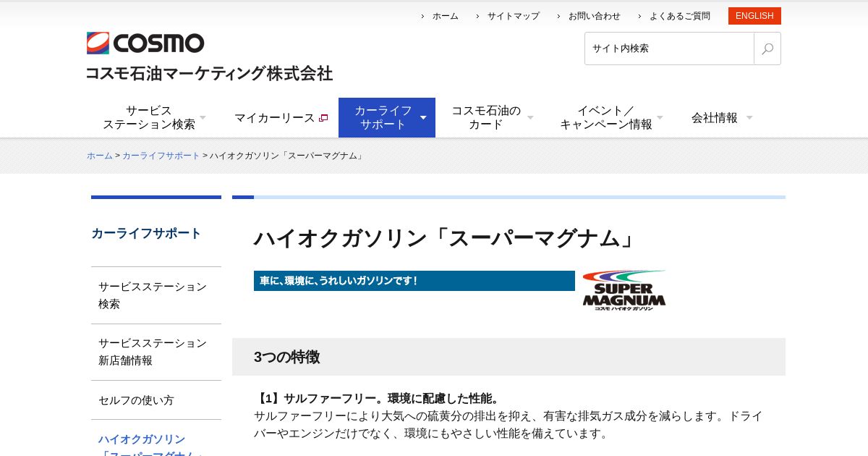Open the サービスステーション検索 nav menu
The width and height of the screenshot is (868, 456).
pos(149,117)
